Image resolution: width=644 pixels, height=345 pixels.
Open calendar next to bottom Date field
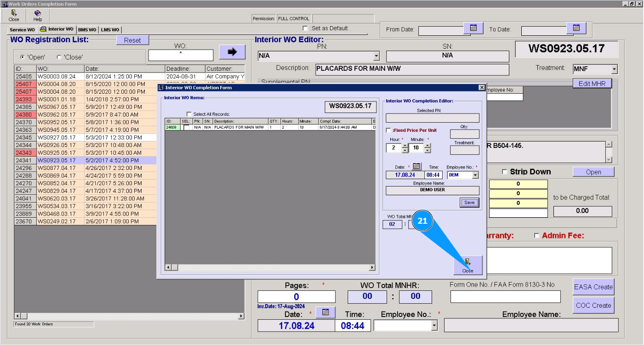point(325,312)
